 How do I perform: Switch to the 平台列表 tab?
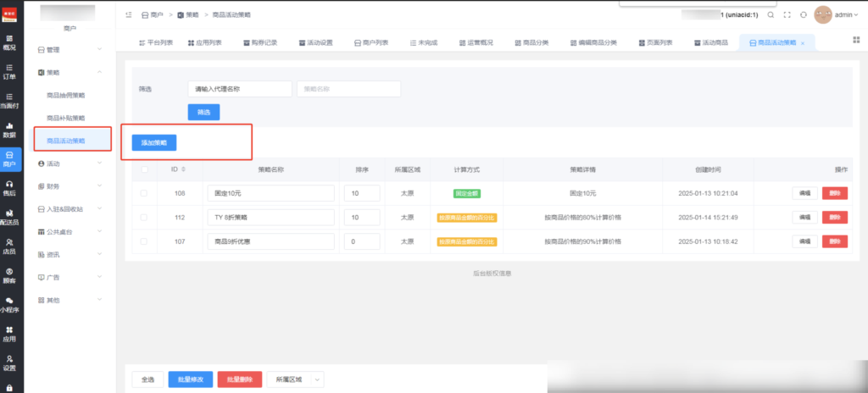coord(156,42)
